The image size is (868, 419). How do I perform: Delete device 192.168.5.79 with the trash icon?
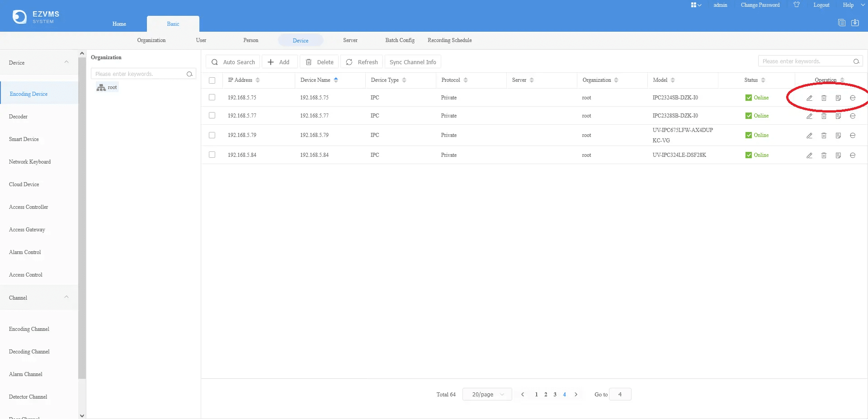coord(824,136)
